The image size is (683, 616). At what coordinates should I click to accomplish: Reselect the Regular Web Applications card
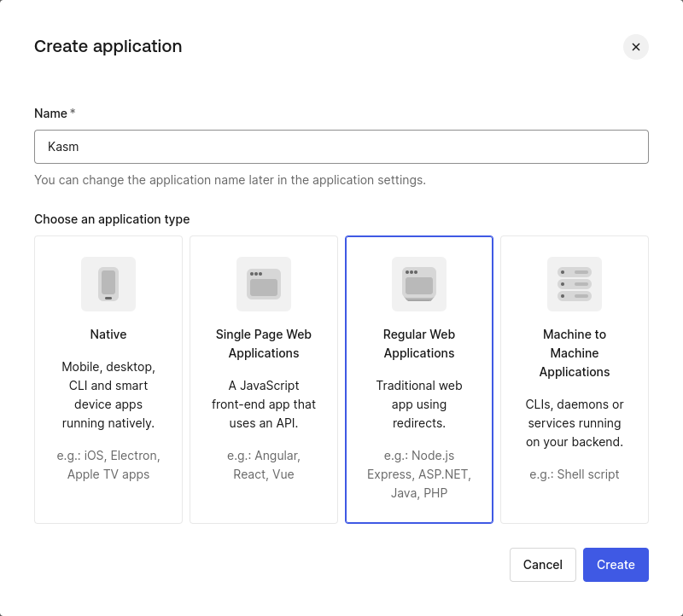pyautogui.click(x=418, y=380)
